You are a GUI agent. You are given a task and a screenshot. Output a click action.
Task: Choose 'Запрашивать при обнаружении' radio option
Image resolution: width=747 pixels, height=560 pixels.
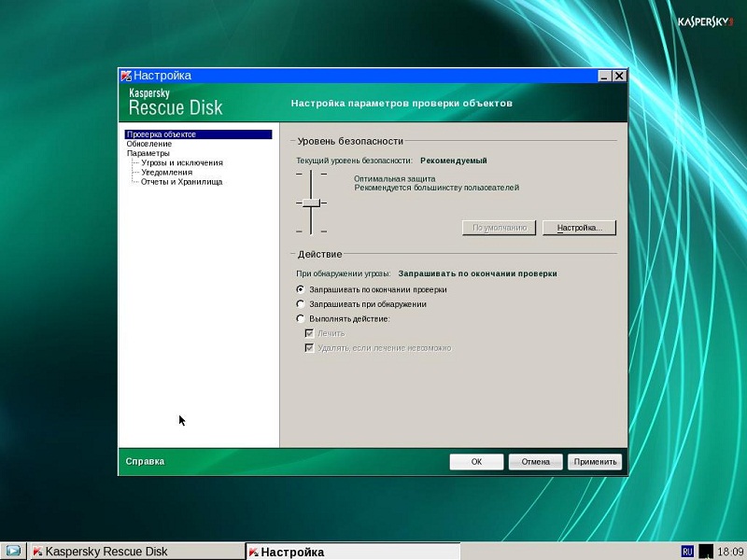point(301,304)
